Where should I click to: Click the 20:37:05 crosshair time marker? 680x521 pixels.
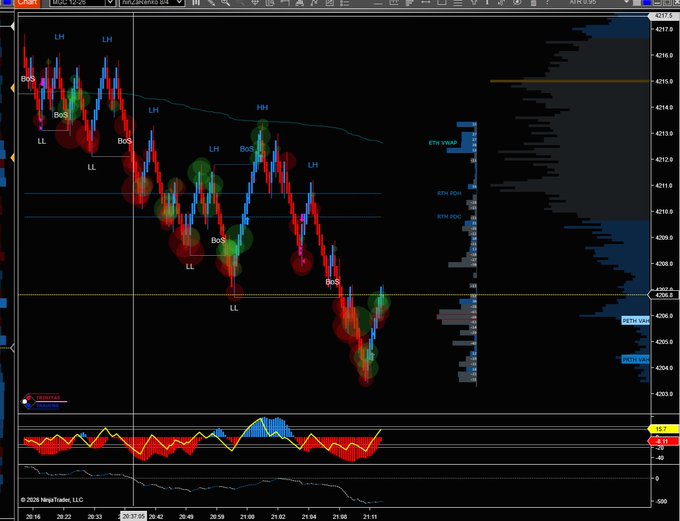pos(133,516)
